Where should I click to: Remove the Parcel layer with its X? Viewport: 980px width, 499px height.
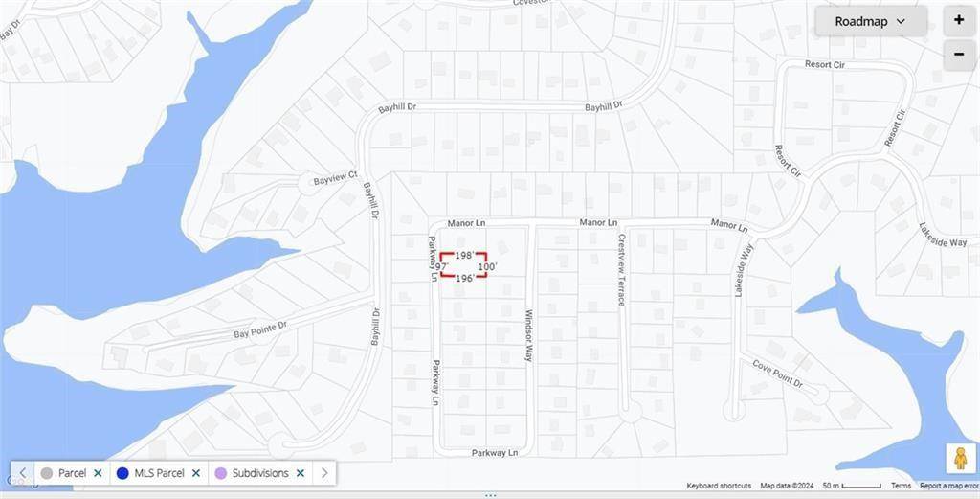click(x=98, y=473)
